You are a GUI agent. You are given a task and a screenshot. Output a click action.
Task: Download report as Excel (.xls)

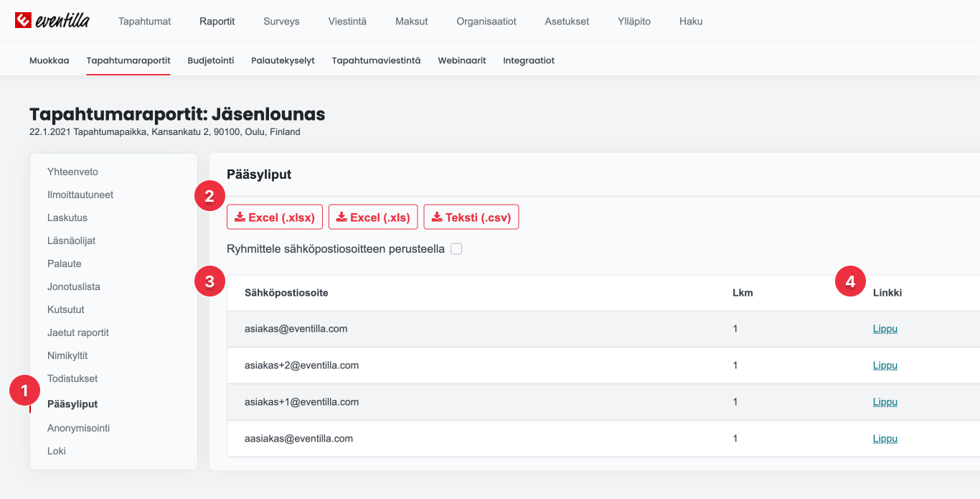point(373,218)
